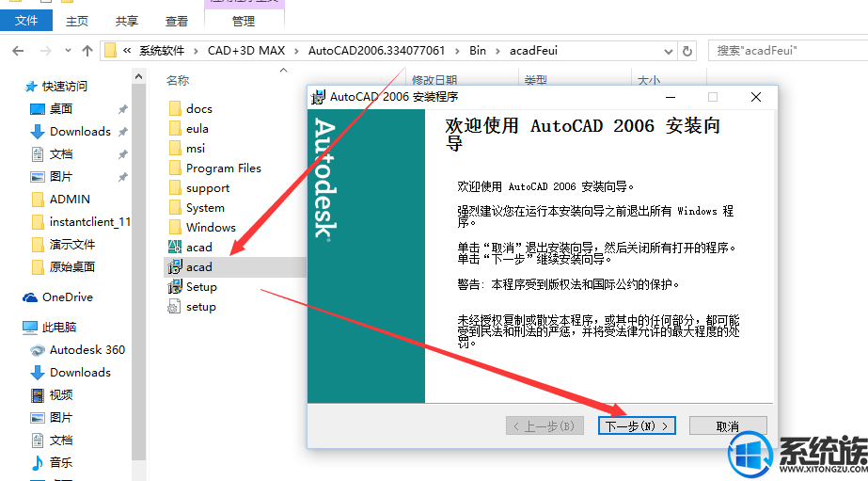Expand the chevron after Bin breadcrumb

(x=497, y=51)
